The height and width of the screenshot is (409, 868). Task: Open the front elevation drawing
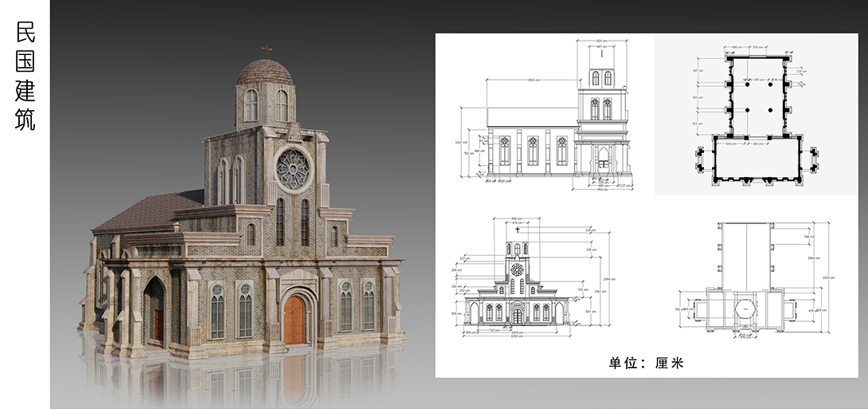coord(537,277)
